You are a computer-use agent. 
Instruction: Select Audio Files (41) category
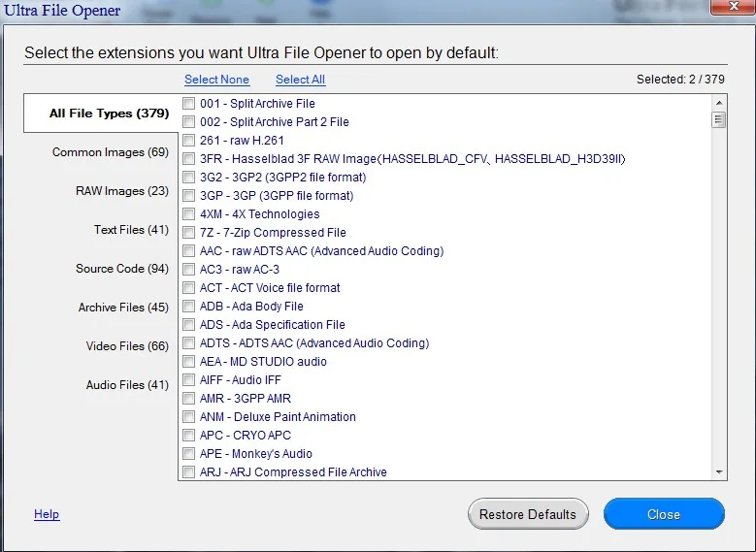[x=127, y=385]
